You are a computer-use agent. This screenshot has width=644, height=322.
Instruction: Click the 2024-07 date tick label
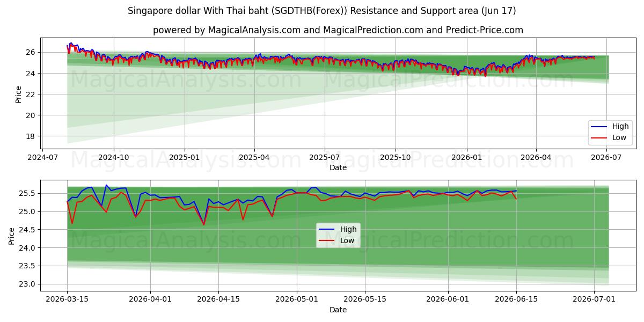[x=43, y=157]
